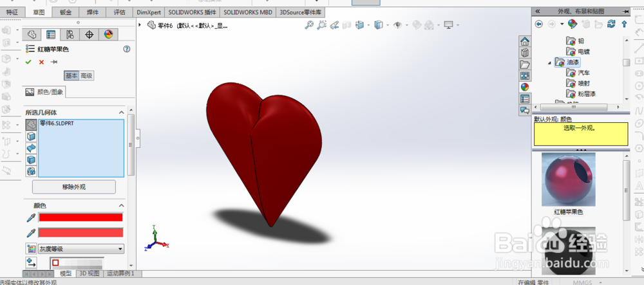Open File Explorer task pane tab
The width and height of the screenshot is (644, 285).
click(524, 64)
